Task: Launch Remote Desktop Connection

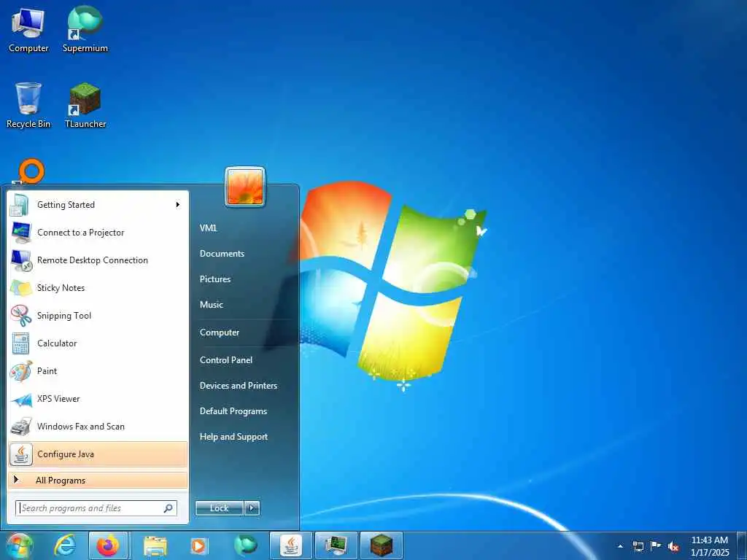Action: tap(97, 260)
